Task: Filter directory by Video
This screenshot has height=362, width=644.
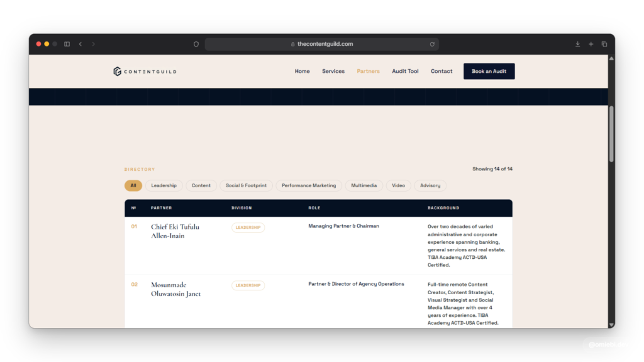Action: [398, 185]
